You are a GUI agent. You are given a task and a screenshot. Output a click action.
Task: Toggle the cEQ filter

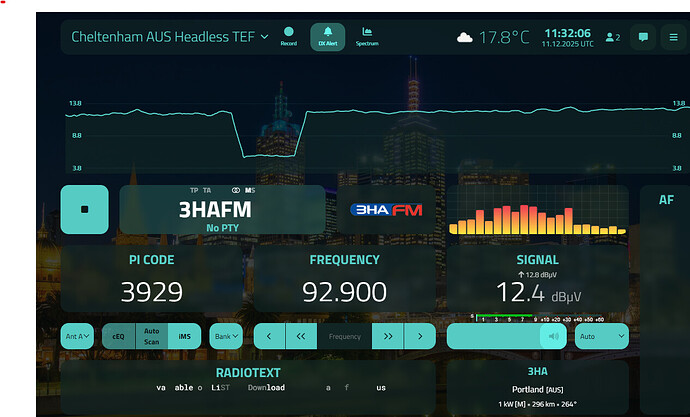[x=118, y=337]
